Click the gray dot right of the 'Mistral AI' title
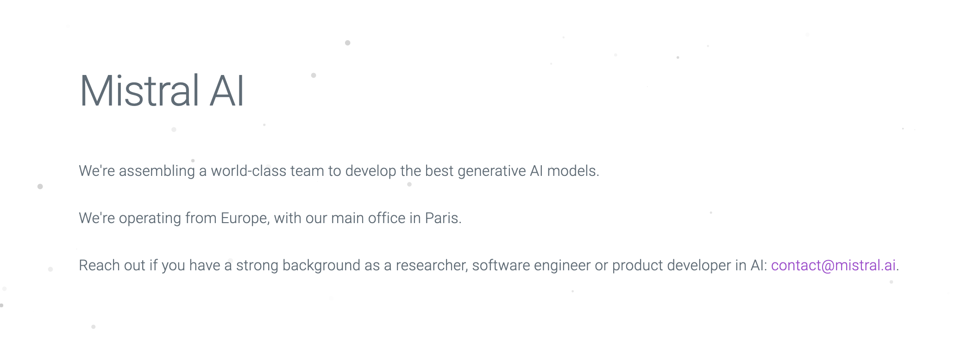This screenshot has height=349, width=980. 314,75
